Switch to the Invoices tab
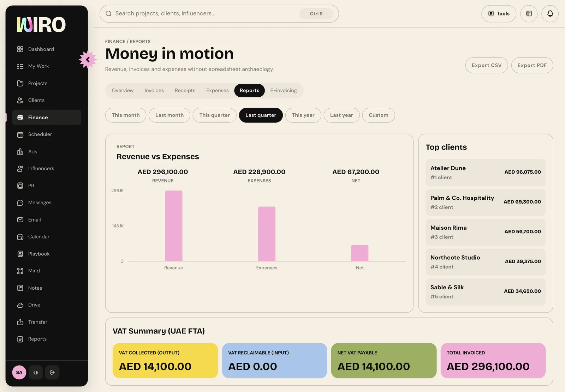The height and width of the screenshot is (392, 565). (x=154, y=91)
